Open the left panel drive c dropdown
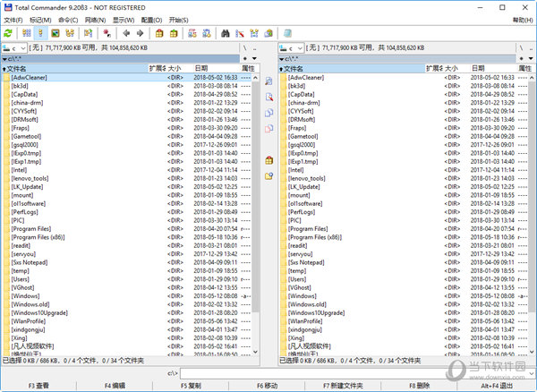The image size is (537, 392). 14,48
